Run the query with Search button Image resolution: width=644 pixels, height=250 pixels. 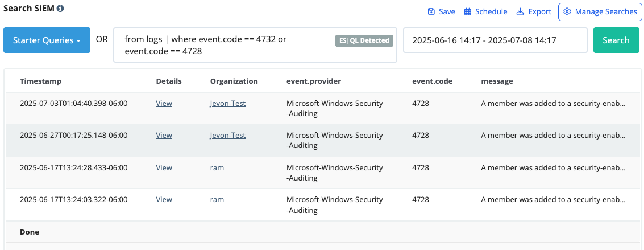pyautogui.click(x=616, y=40)
